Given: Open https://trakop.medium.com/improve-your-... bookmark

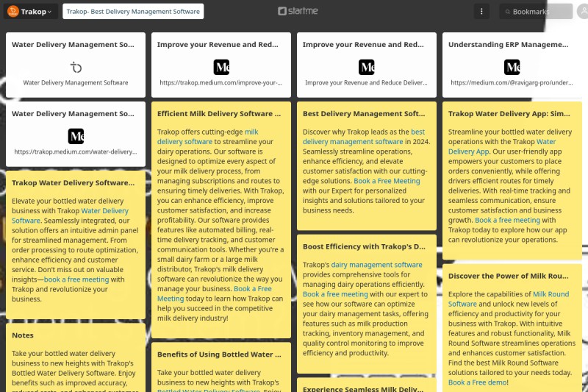Looking at the screenshot, I should [x=221, y=82].
